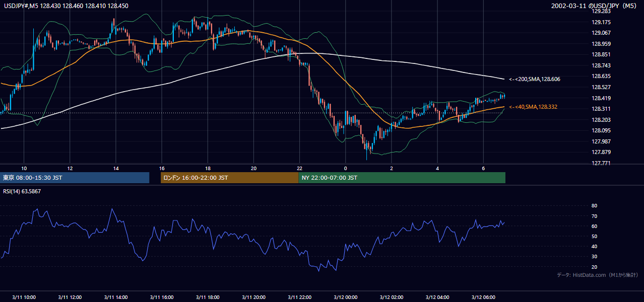Click the hour 6 tick on price chart axis
Image resolution: width=644 pixels, height=302 pixels.
coord(483,168)
